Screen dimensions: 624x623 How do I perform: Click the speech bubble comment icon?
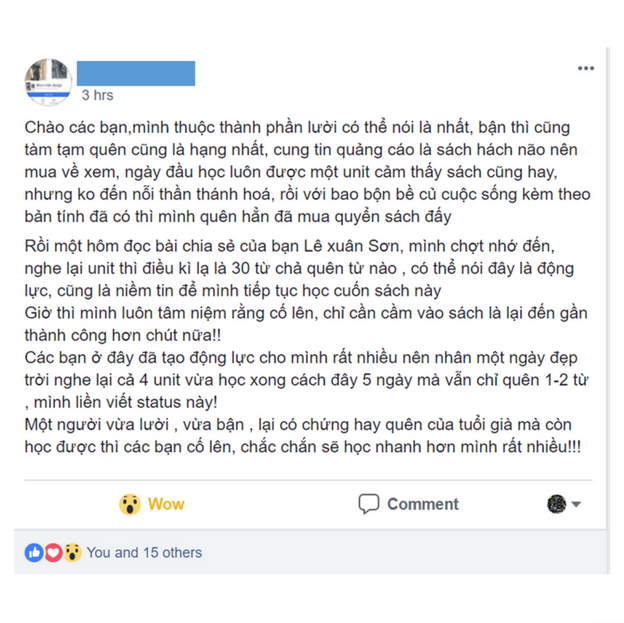(369, 504)
